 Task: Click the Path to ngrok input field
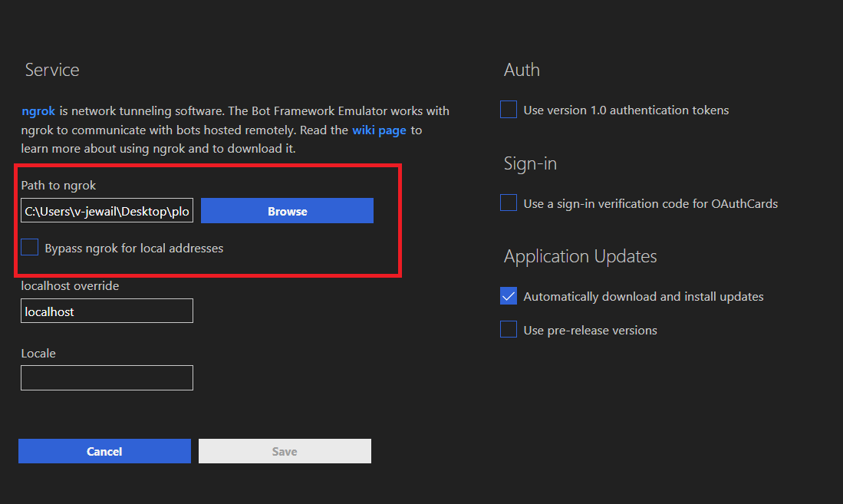click(x=107, y=211)
